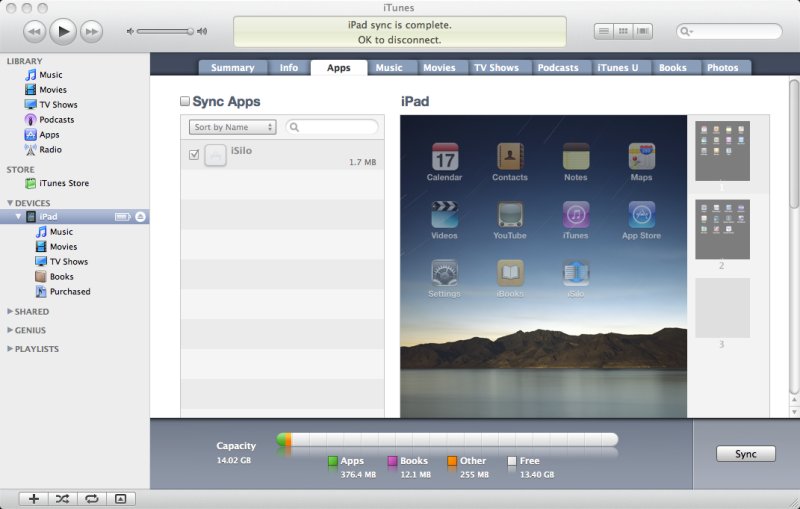Add a new playlist with the plus button

pyautogui.click(x=34, y=498)
